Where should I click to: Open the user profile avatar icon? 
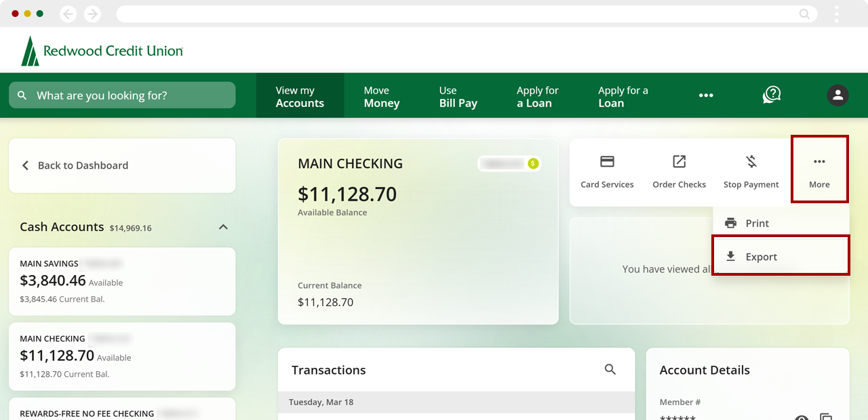pyautogui.click(x=837, y=96)
